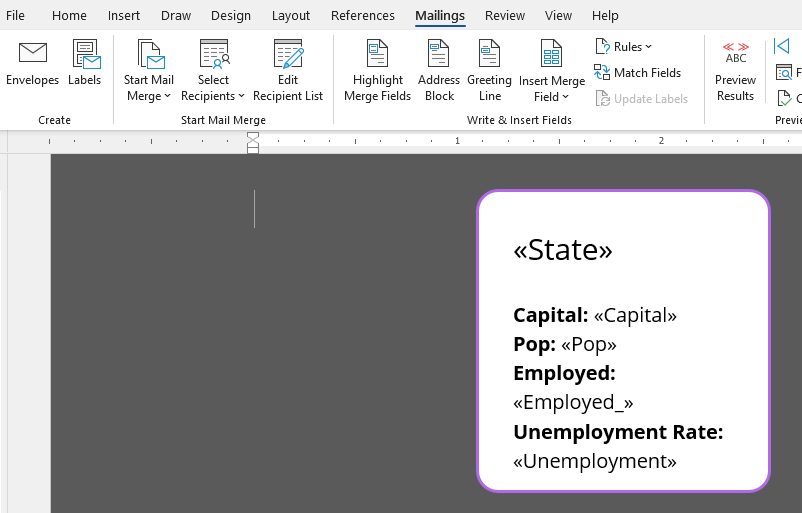This screenshot has height=513, width=802.
Task: Click the «Capital» merge field
Action: point(635,316)
